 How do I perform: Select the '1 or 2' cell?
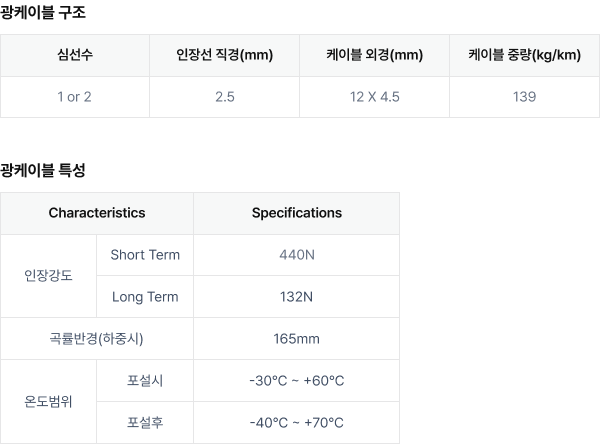[x=75, y=97]
